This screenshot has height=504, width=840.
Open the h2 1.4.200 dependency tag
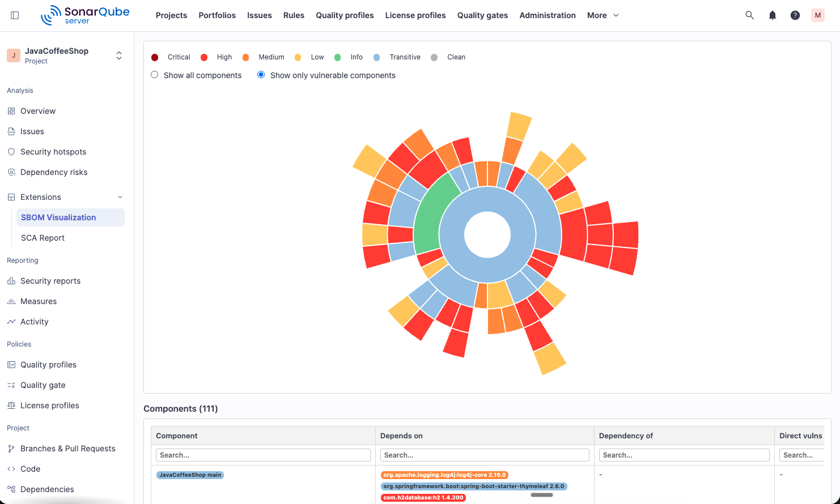[423, 498]
